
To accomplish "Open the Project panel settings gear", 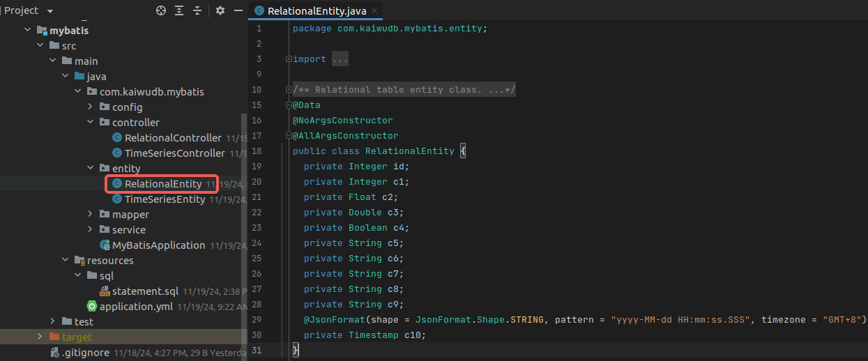I will tap(220, 10).
